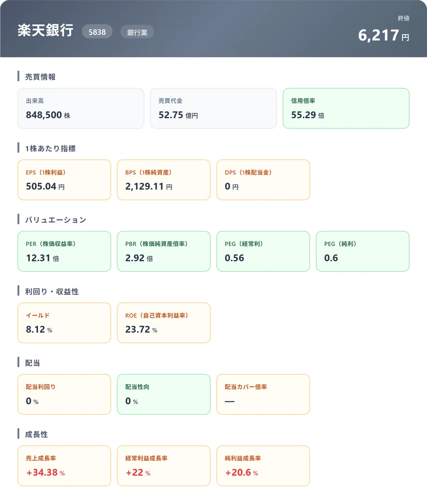Select the 利回り・収益性 section heading
This screenshot has height=504, width=427.
click(x=52, y=291)
